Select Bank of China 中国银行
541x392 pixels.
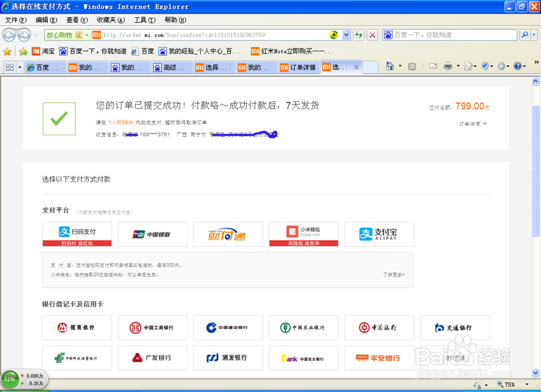pyautogui.click(x=379, y=328)
